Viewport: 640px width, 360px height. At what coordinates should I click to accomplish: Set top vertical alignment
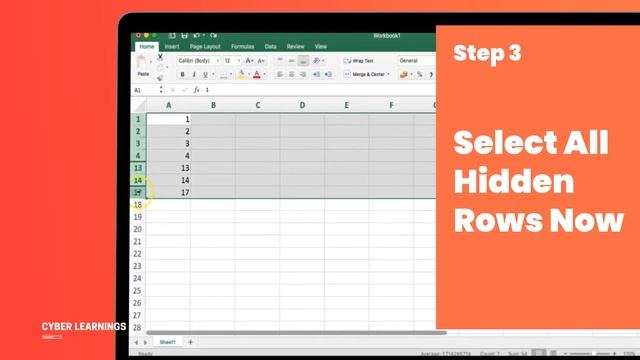click(x=280, y=60)
